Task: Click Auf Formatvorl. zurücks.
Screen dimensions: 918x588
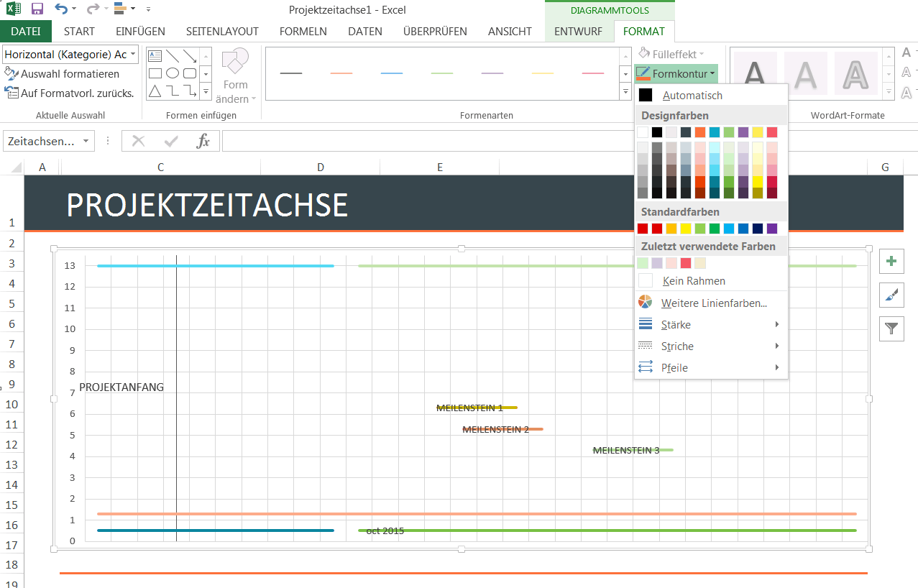Action: [69, 93]
